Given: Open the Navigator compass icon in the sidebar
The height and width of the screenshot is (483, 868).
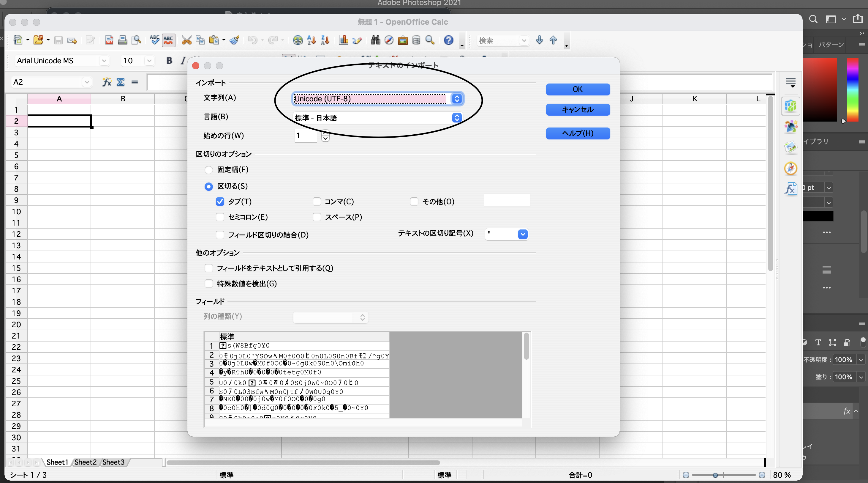Looking at the screenshot, I should click(x=791, y=168).
